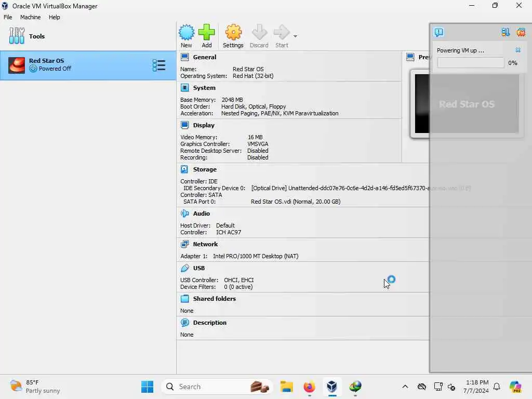This screenshot has width=532, height=399.
Task: Click the General section icon
Action: pos(184,57)
